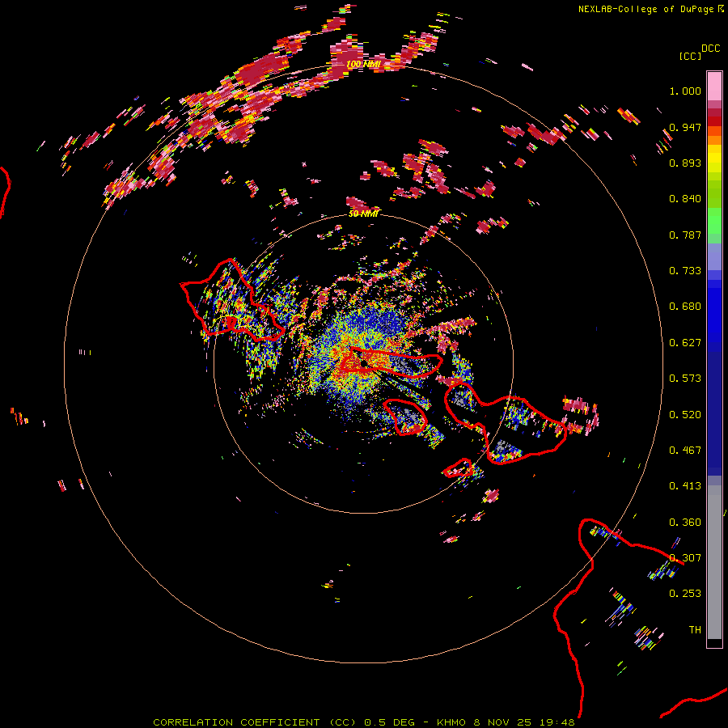The height and width of the screenshot is (728, 728).
Task: Click the Correlation Coefficient KHMO caption text
Action: pos(363,722)
